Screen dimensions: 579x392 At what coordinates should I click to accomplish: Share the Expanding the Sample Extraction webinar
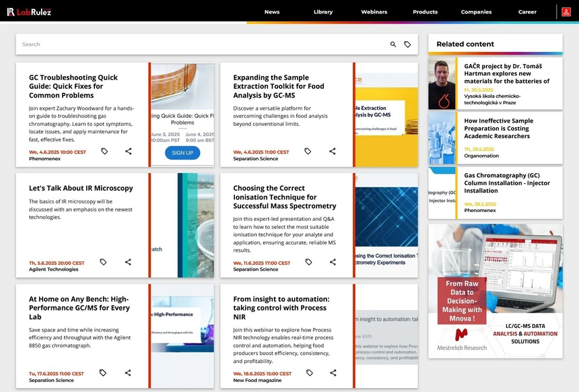point(333,151)
